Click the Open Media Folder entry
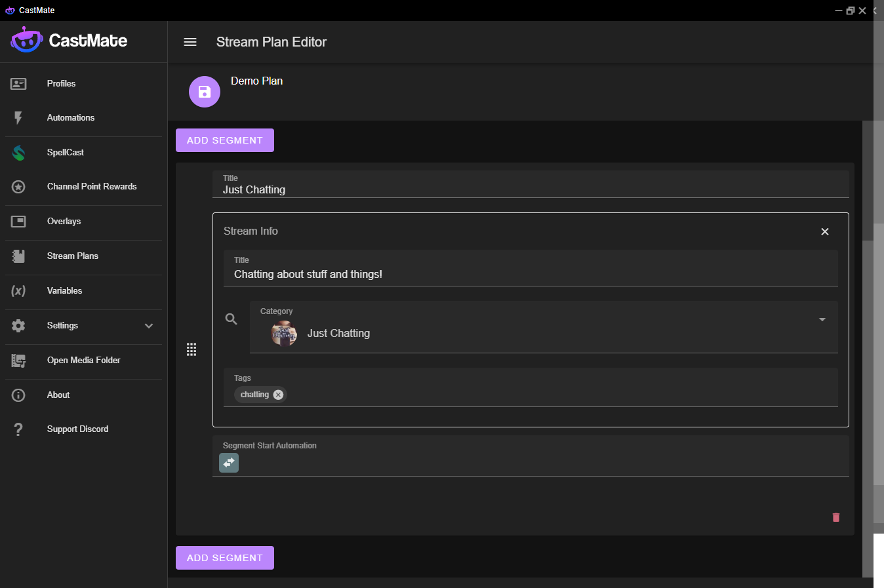This screenshot has height=588, width=884. coord(83,361)
